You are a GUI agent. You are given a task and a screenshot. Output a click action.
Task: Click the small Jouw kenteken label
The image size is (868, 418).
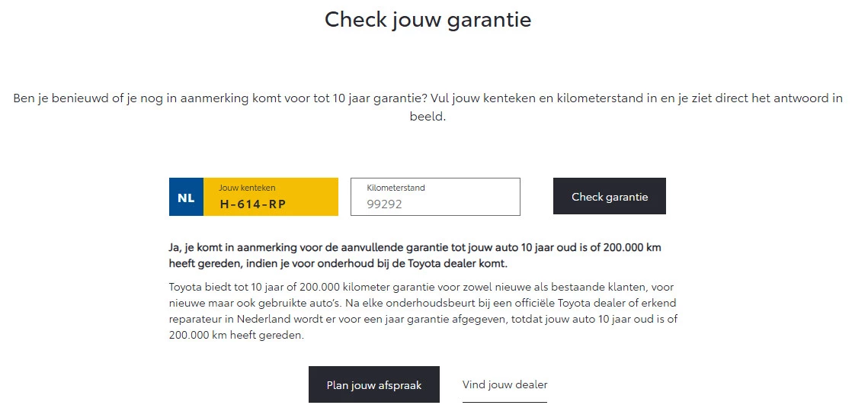[247, 188]
